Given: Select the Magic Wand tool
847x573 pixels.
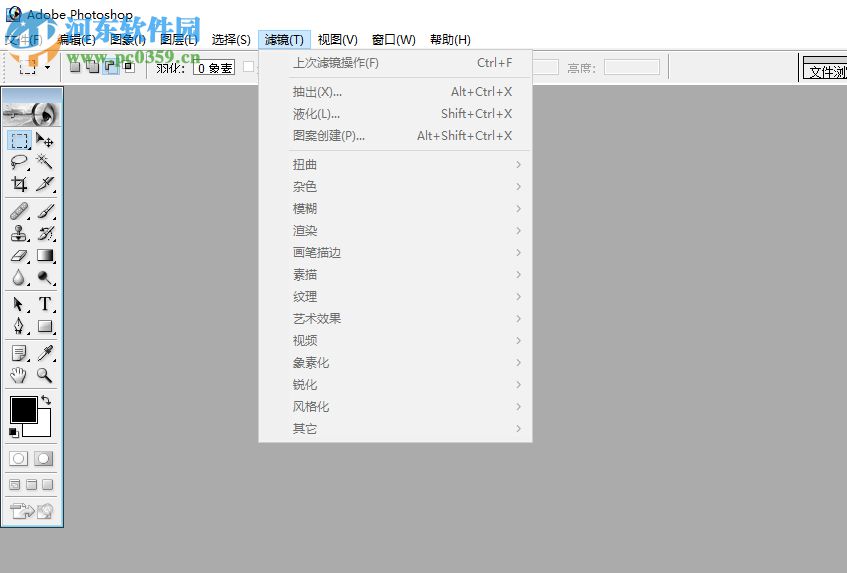Looking at the screenshot, I should [x=45, y=162].
